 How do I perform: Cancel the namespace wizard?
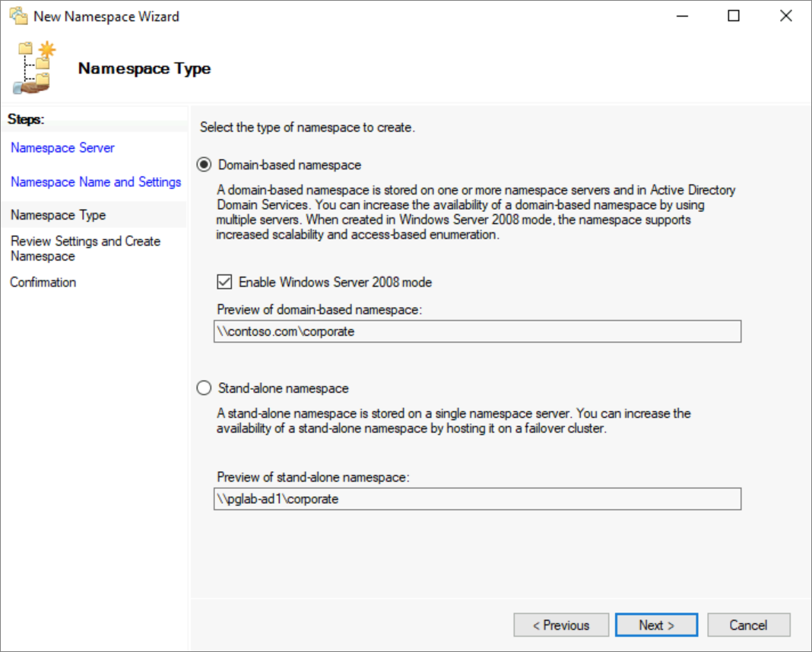pos(748,625)
